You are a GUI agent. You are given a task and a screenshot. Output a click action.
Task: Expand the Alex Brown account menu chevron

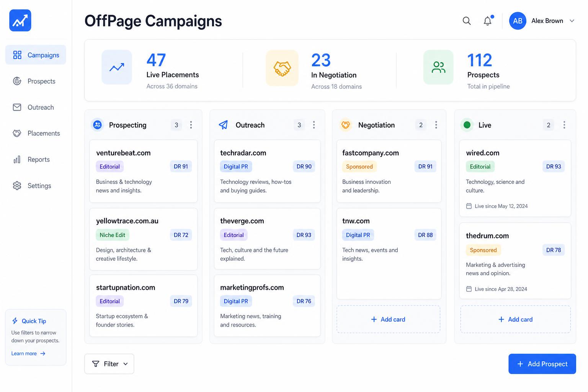[572, 21]
